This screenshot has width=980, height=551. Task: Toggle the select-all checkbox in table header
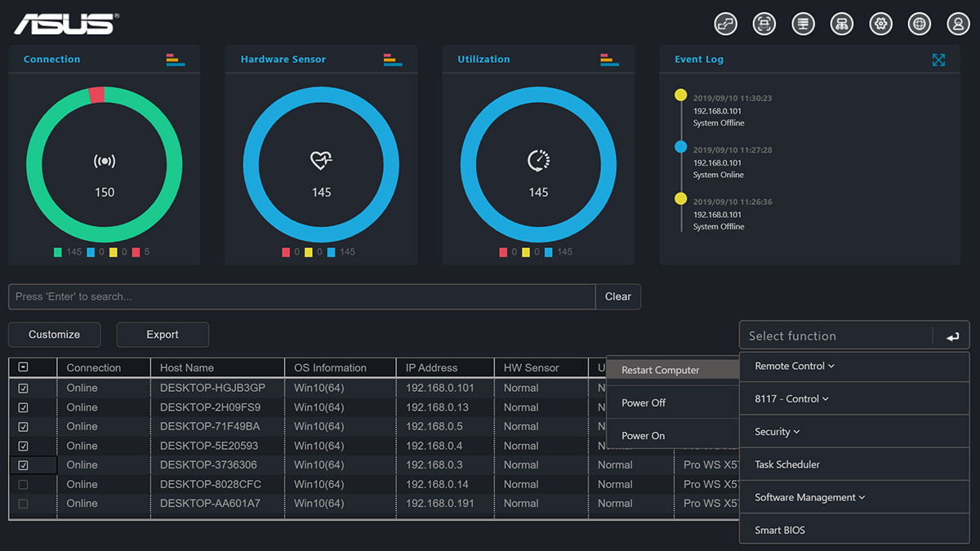point(23,368)
